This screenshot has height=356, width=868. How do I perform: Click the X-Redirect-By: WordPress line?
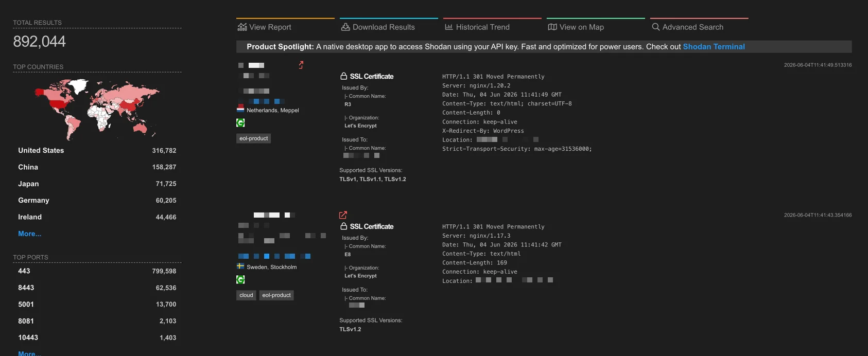[483, 131]
